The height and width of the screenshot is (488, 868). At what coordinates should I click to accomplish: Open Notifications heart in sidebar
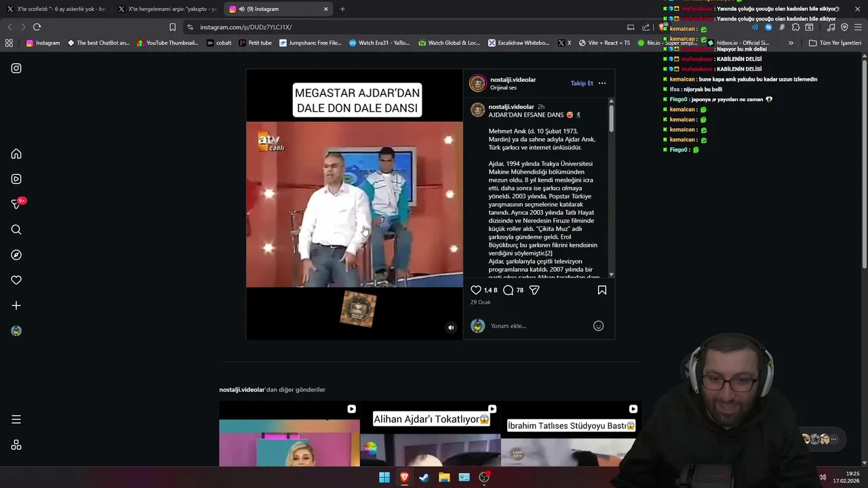(x=16, y=280)
